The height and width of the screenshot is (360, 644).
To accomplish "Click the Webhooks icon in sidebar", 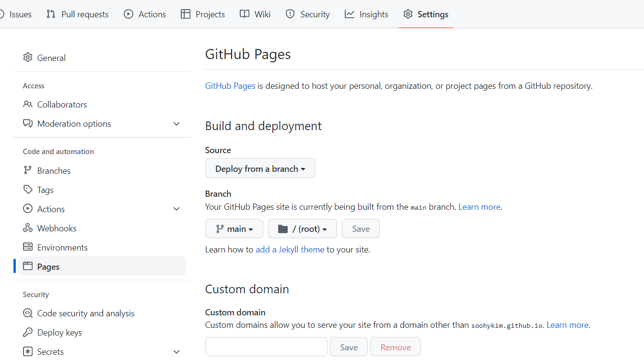I will [x=28, y=228].
